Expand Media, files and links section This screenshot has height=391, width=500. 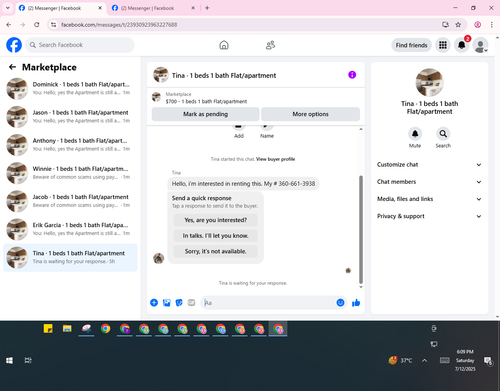pyautogui.click(x=429, y=199)
